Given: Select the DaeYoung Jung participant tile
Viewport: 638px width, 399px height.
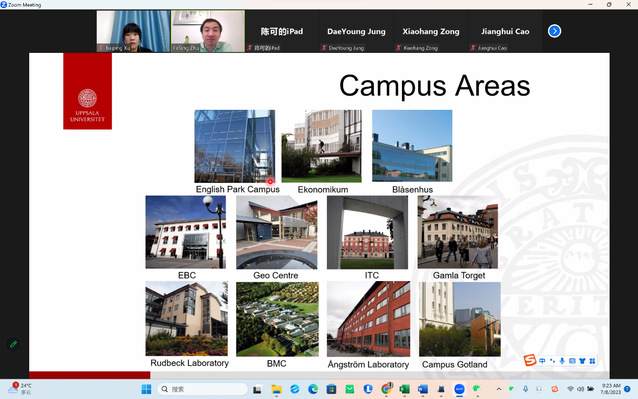Looking at the screenshot, I should [356, 31].
